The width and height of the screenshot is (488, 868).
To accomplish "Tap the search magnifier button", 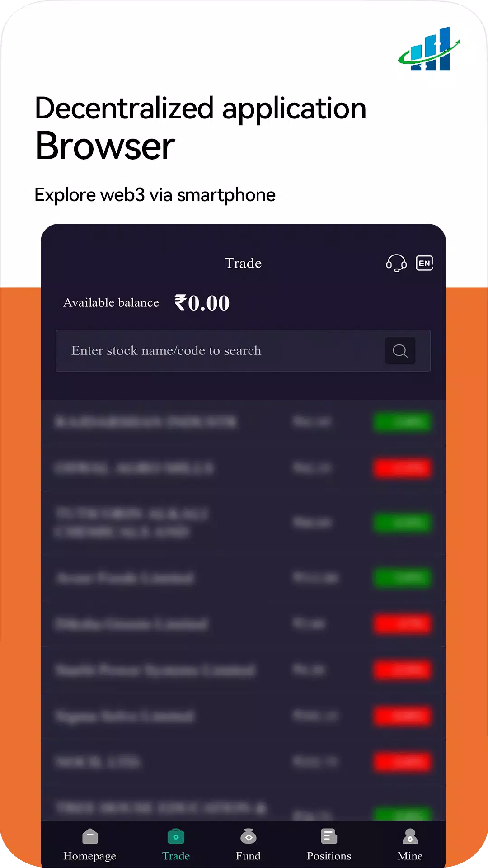I will tap(400, 351).
